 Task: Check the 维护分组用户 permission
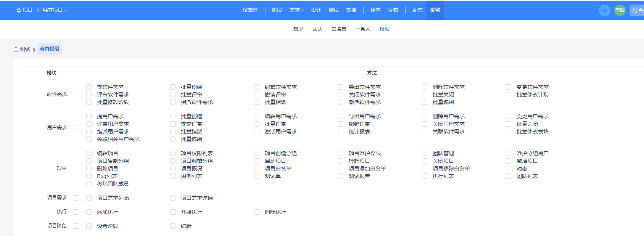[x=509, y=153]
